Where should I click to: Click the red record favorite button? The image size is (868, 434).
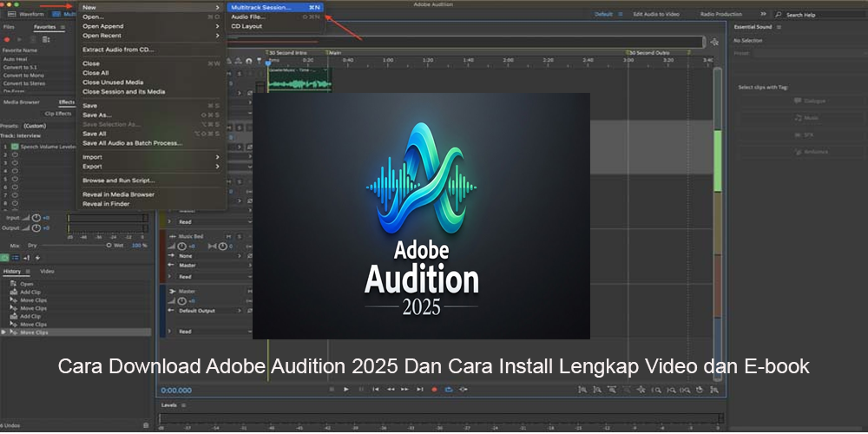pos(7,40)
